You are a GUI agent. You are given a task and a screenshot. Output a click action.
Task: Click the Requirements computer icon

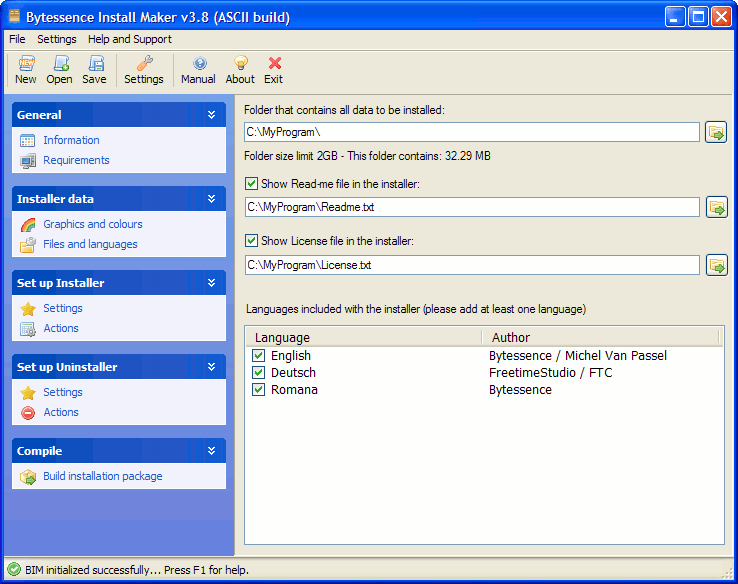(28, 160)
